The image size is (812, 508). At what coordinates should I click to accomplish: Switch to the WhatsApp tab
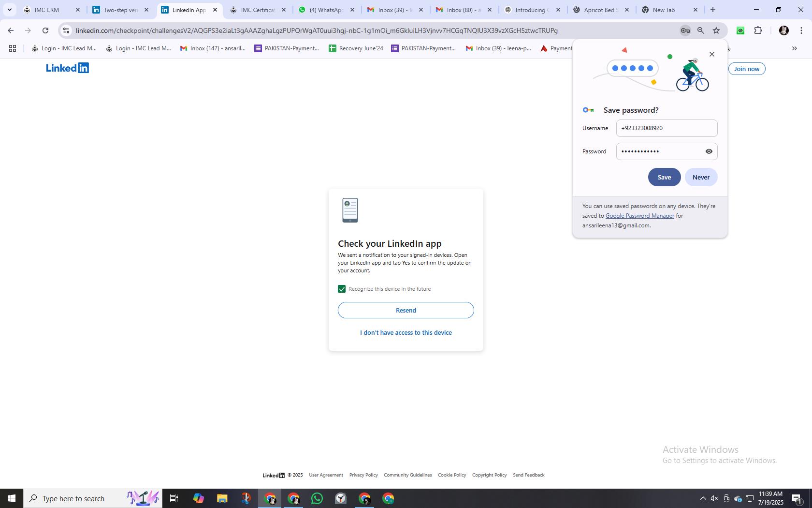click(x=326, y=10)
